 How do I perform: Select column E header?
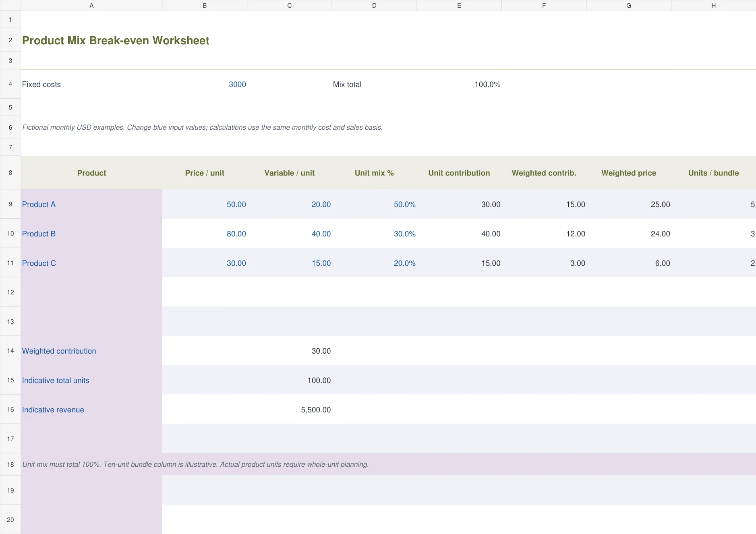459,5
